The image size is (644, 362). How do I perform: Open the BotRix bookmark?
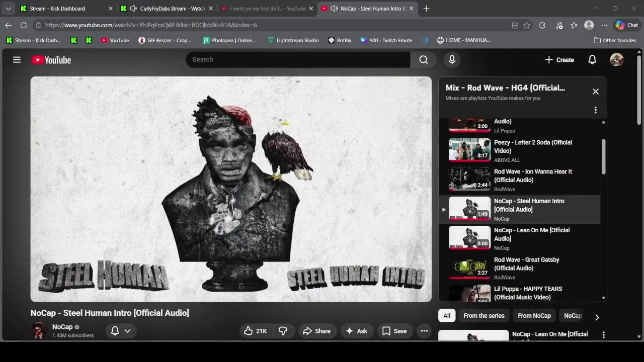click(x=340, y=40)
